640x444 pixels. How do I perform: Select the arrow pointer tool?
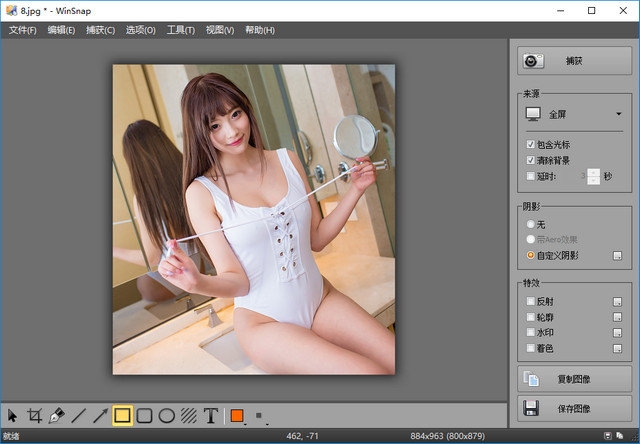12,415
